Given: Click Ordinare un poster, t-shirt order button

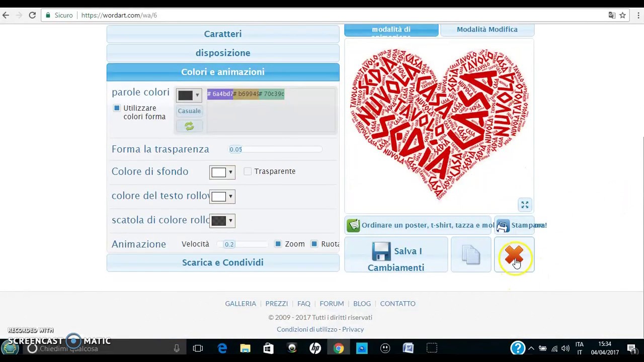Looking at the screenshot, I should [x=419, y=225].
